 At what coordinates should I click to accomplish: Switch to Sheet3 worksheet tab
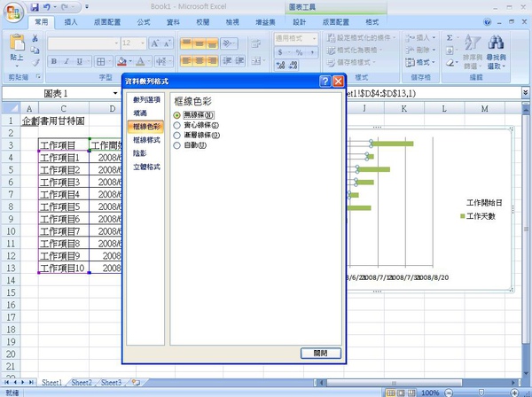(x=111, y=383)
